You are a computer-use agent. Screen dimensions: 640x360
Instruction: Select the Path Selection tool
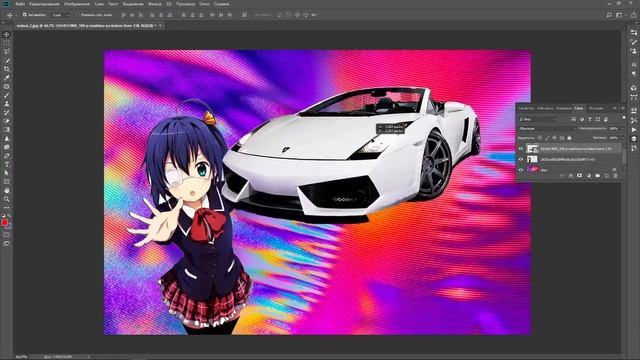tap(7, 173)
